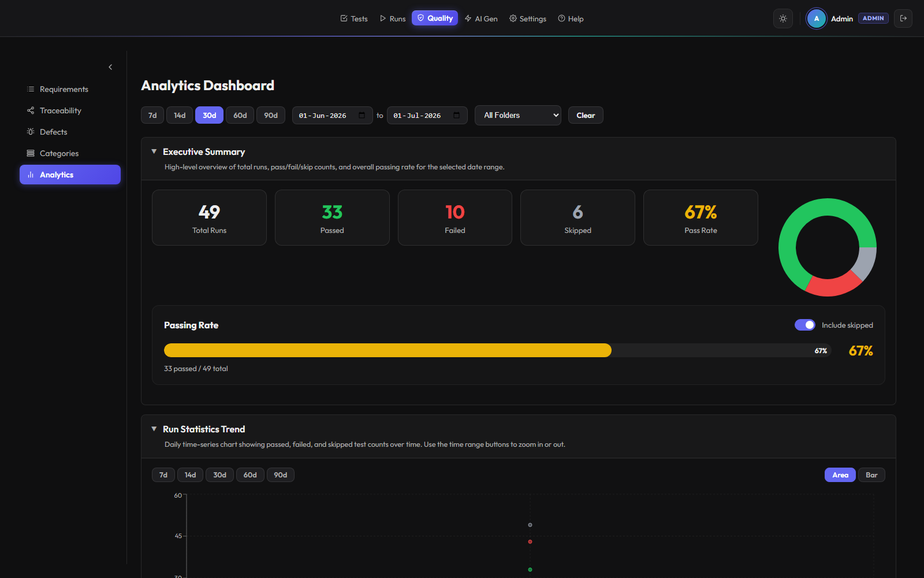Screen dimensions: 924x578
Task: Click the ADMIN role badge
Action: [x=873, y=18]
